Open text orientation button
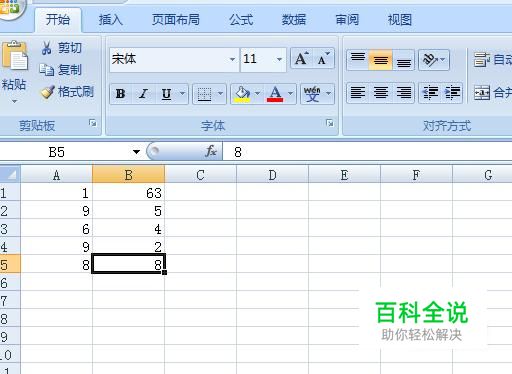 click(434, 60)
